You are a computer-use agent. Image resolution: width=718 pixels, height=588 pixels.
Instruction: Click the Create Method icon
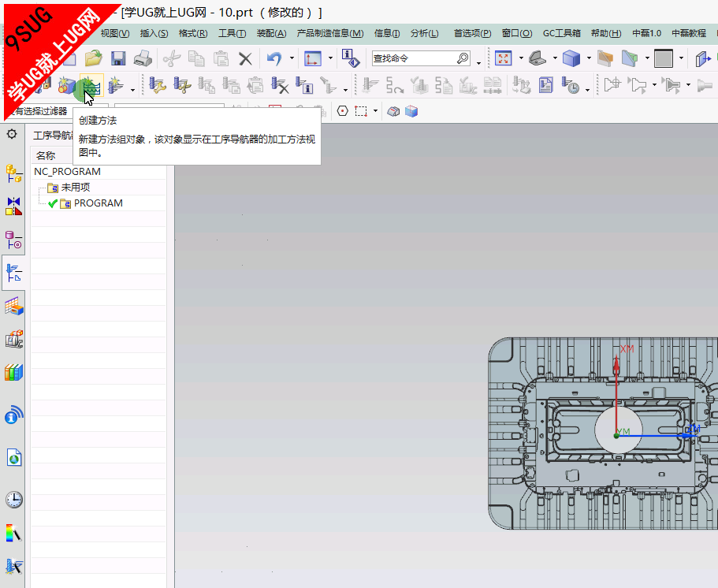coord(91,85)
